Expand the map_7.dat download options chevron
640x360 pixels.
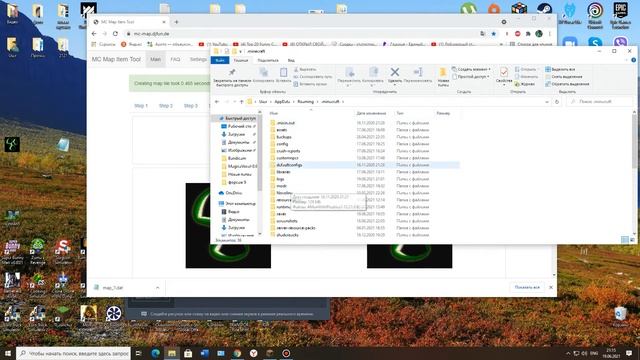pyautogui.click(x=158, y=288)
